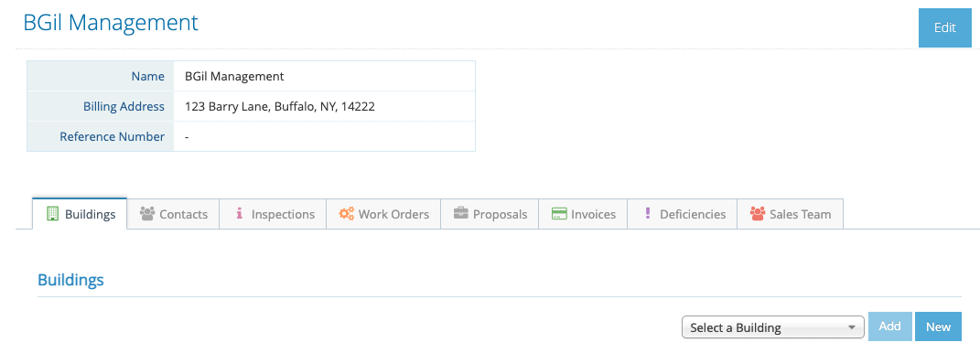The image size is (980, 353).
Task: Click the 123 Barry Lane billing address
Action: 280,106
